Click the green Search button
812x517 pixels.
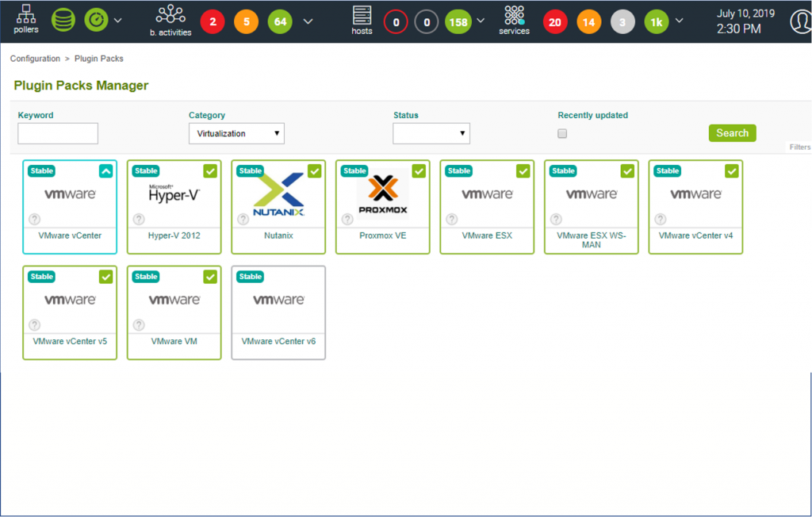tap(732, 133)
